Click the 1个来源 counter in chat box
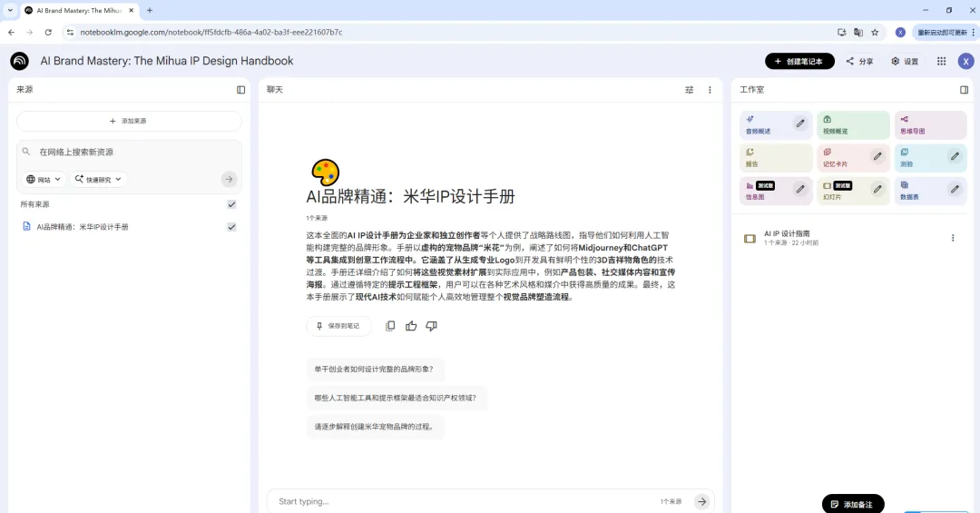Screen dimensions: 980x513 click(x=671, y=501)
